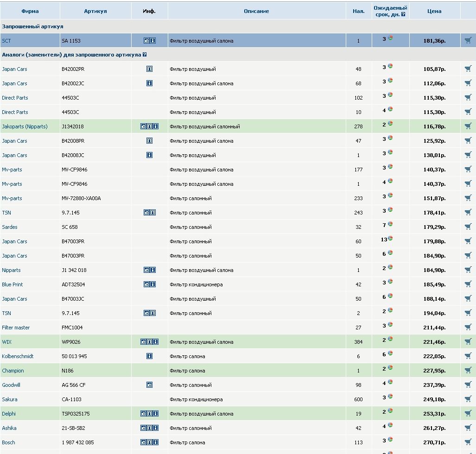Click the Ashika 21-SB-SB2 article cell

(73, 428)
